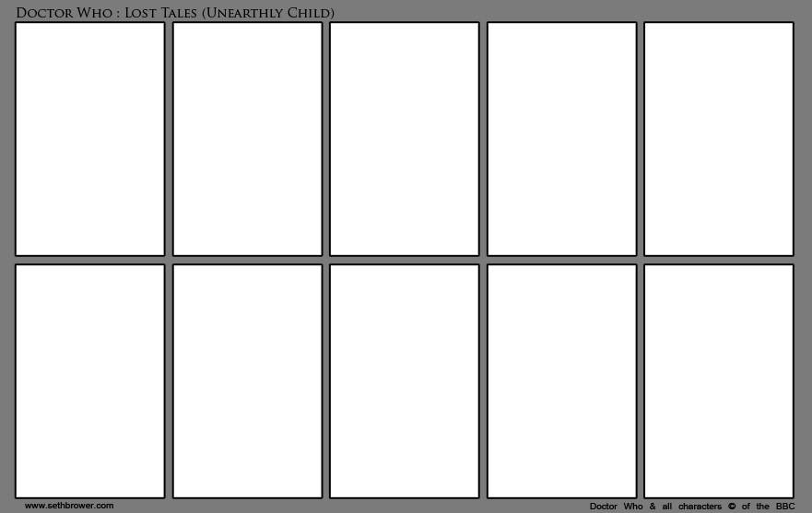
Task: Click the Doctor Who : Lost Tales title
Action: pos(175,12)
